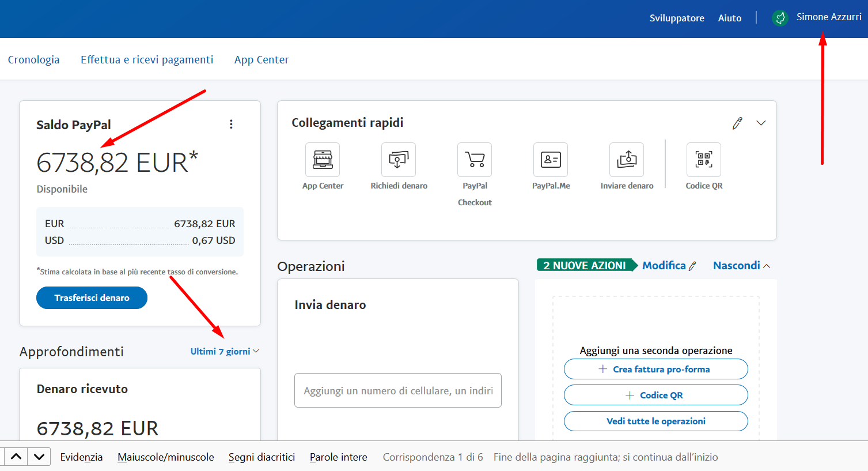Open the Saldo PayPal three-dot menu

(231, 125)
